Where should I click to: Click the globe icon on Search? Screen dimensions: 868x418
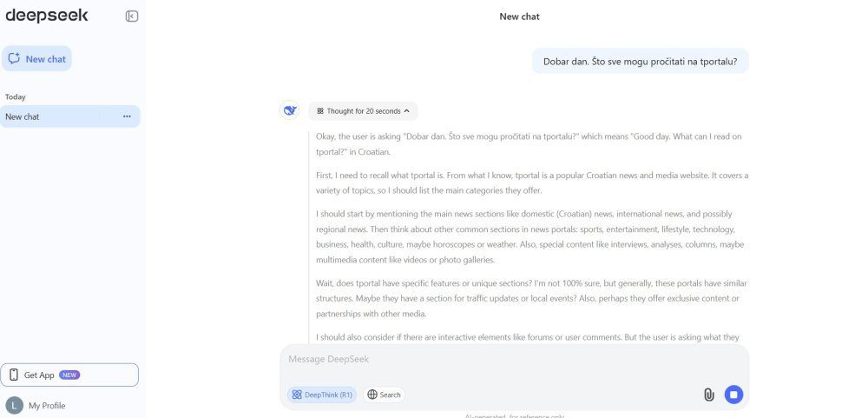click(372, 395)
